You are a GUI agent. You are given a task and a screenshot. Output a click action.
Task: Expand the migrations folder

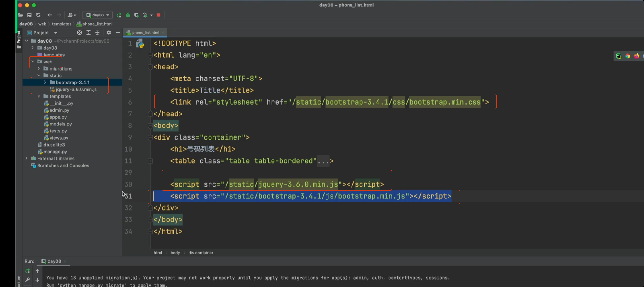pos(39,68)
